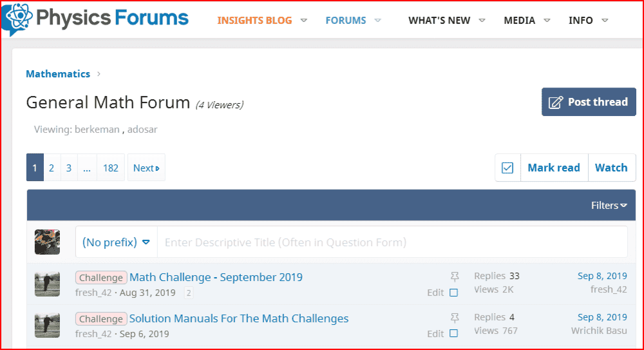
Task: Click the user avatar beside the title field
Action: tap(47, 242)
